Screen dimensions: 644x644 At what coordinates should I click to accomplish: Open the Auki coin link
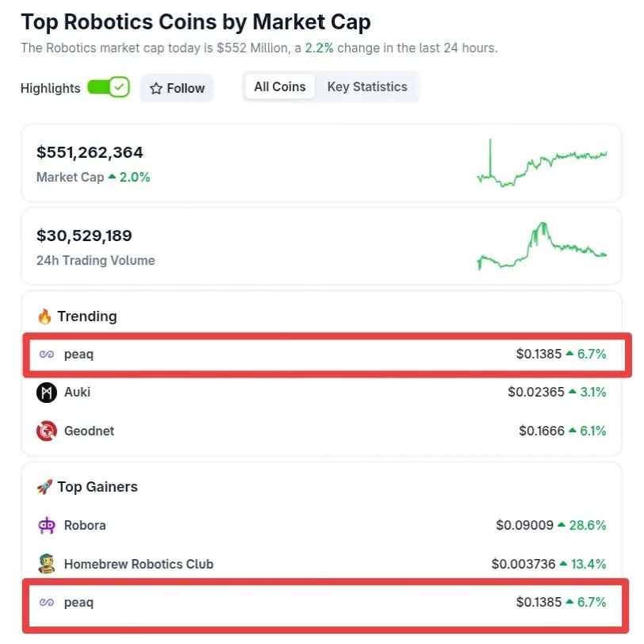pyautogui.click(x=78, y=392)
